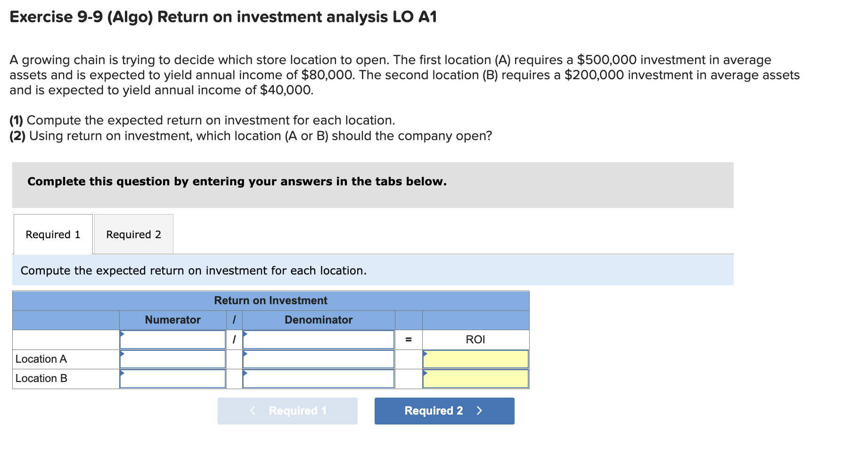Click the Required 2 navigation button
868x449 pixels.
click(x=443, y=410)
